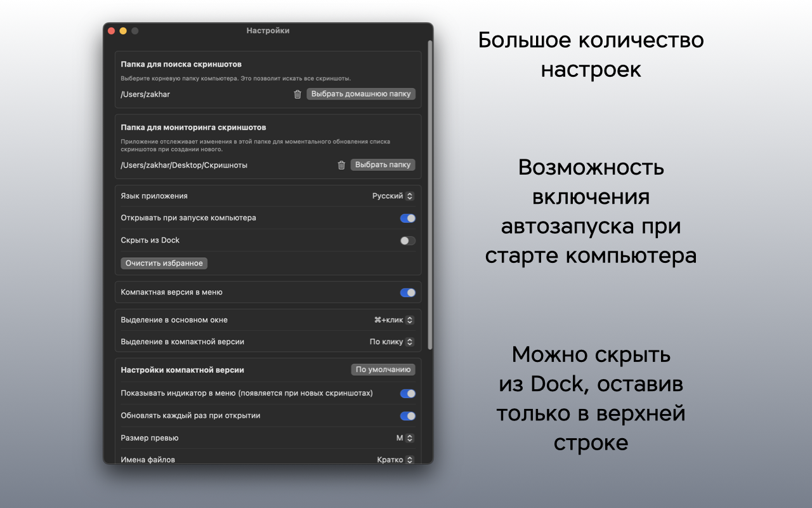The width and height of the screenshot is (812, 508).
Task: Click 'По умолчанию' reset button
Action: point(383,370)
